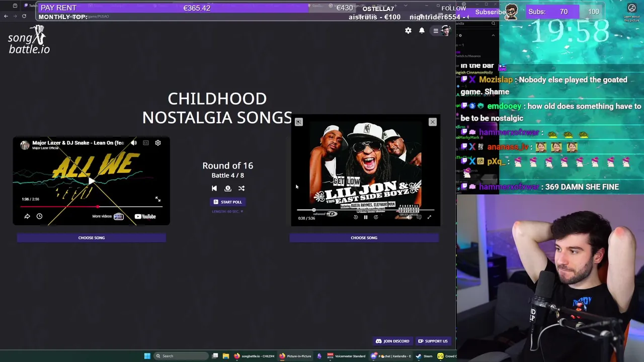Image resolution: width=644 pixels, height=362 pixels.
Task: Rewind the Get Low picture-in-picture video
Action: (x=356, y=217)
